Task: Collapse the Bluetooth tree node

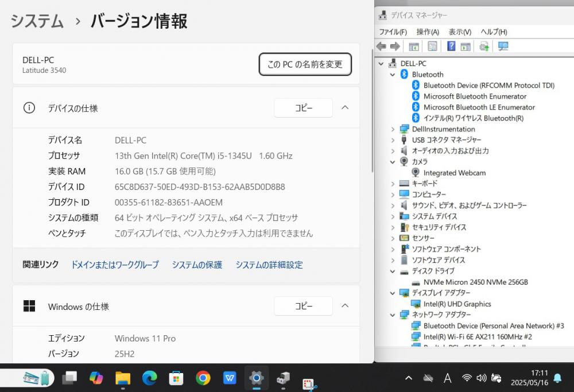Action: point(393,75)
